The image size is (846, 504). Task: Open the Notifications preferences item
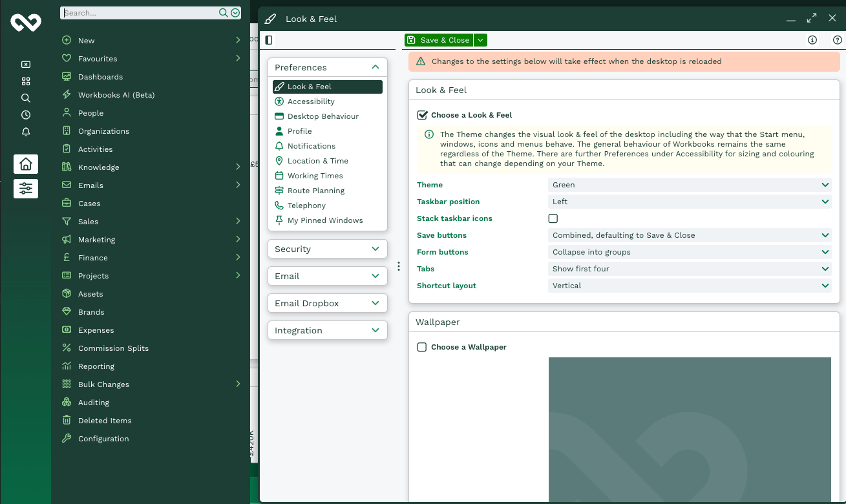point(328,146)
